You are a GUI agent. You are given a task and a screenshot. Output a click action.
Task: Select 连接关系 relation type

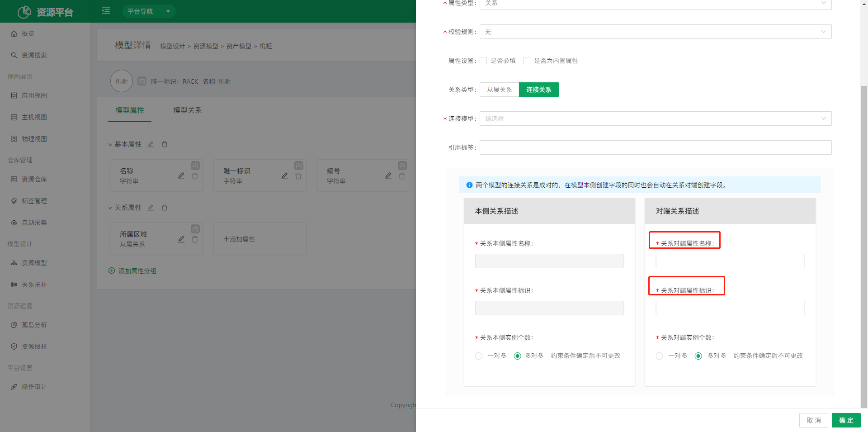[539, 90]
